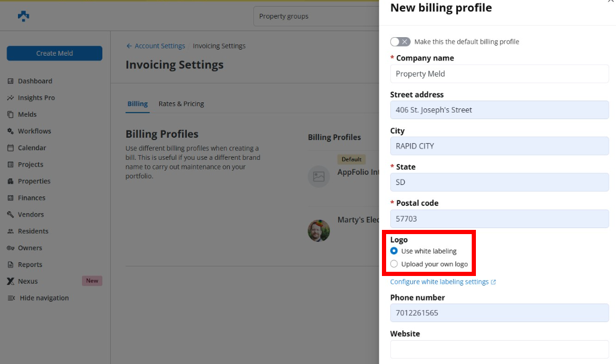Click the State field containing SD
The height and width of the screenshot is (364, 616).
click(499, 183)
